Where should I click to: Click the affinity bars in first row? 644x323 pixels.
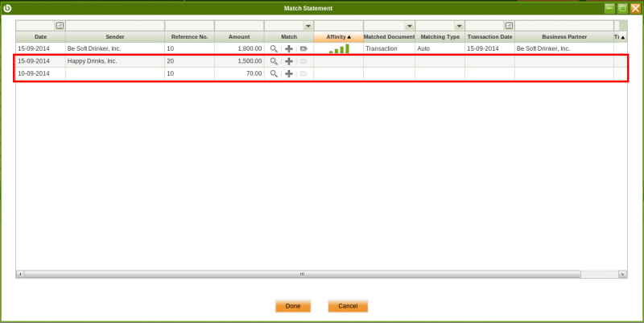[x=339, y=48]
